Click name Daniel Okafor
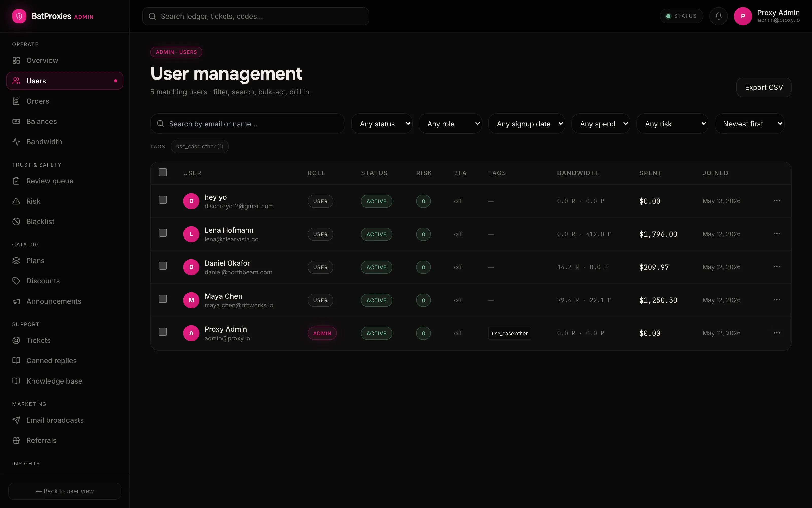The image size is (812, 508). pos(227,263)
